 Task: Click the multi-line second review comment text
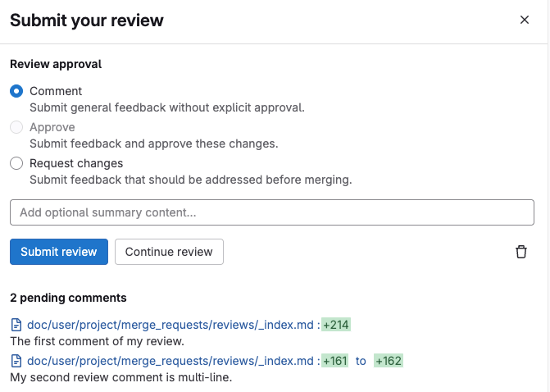[121, 377]
